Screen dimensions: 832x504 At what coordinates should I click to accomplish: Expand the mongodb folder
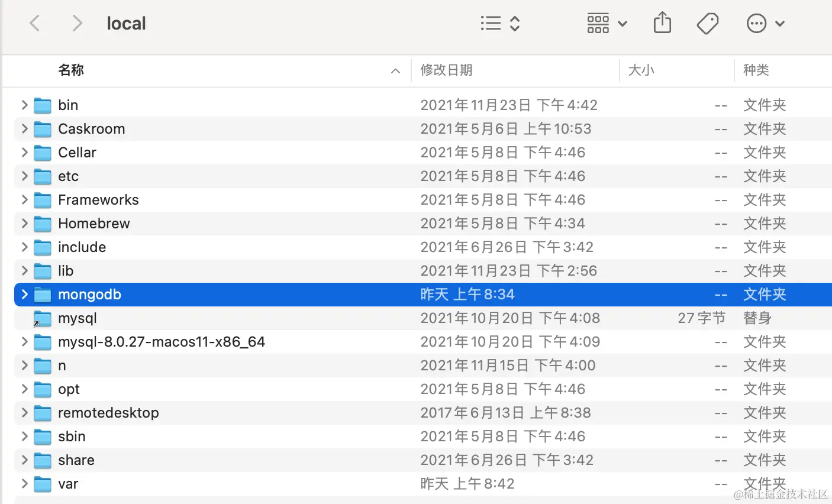coord(24,295)
